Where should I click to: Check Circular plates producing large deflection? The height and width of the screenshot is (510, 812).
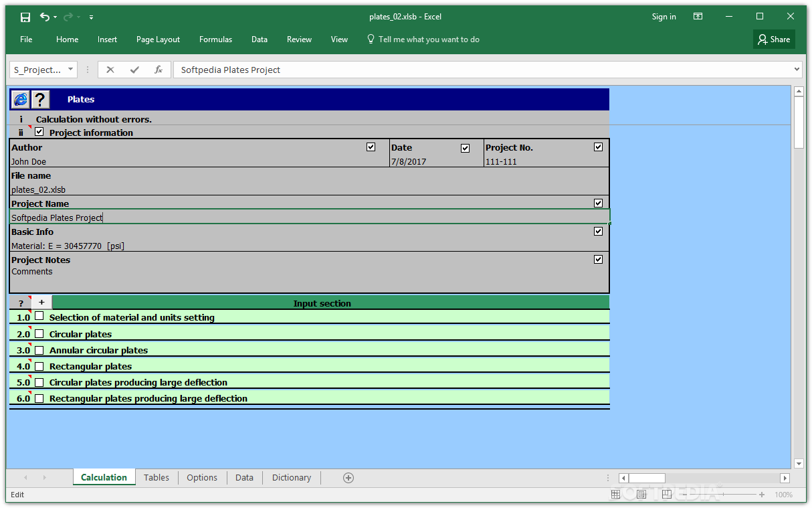(39, 382)
